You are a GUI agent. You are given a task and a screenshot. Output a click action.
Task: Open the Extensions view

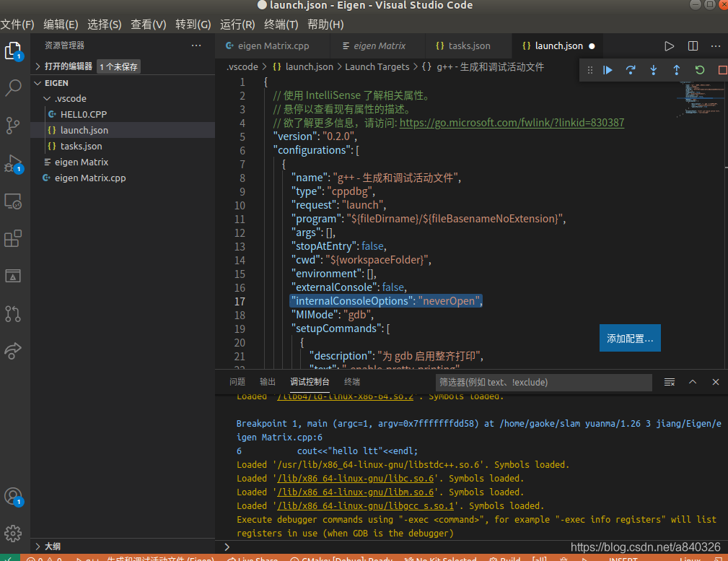(x=13, y=238)
